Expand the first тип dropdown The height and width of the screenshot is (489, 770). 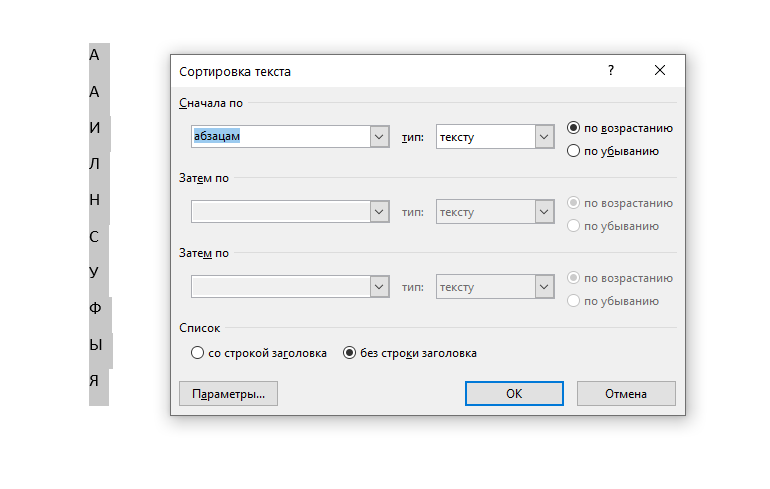pyautogui.click(x=544, y=137)
